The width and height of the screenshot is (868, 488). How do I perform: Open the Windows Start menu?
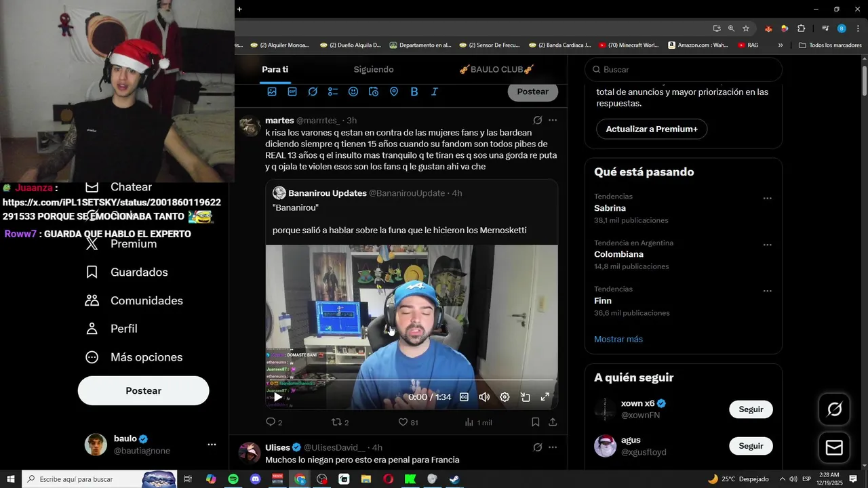(10, 479)
